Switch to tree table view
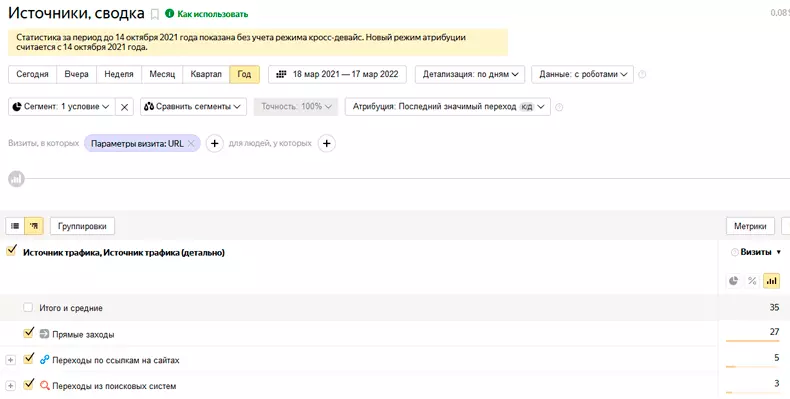Screen dimensions: 790x399 pos(34,226)
